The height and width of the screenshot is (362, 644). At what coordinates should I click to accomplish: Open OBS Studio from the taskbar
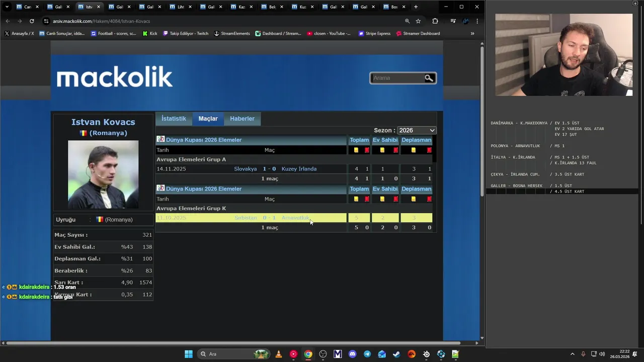coord(323,354)
